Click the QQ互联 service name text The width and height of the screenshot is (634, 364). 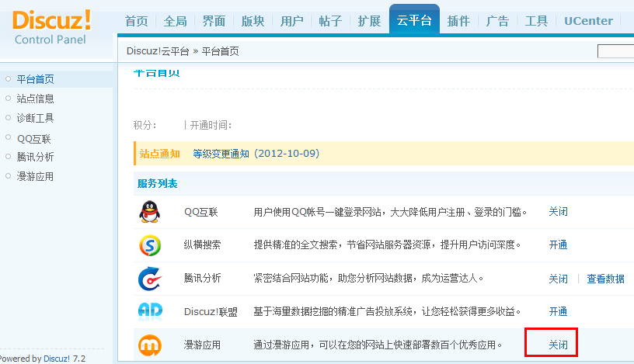[x=201, y=212]
